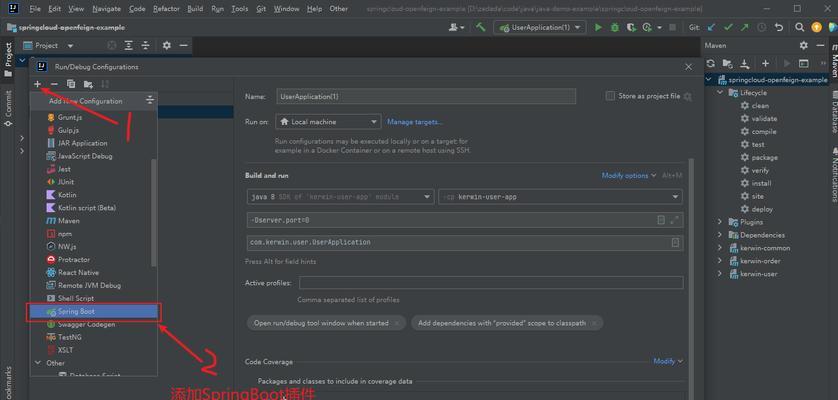Collapse the Maven Lifecycle node
The height and width of the screenshot is (400, 838).
click(720, 93)
